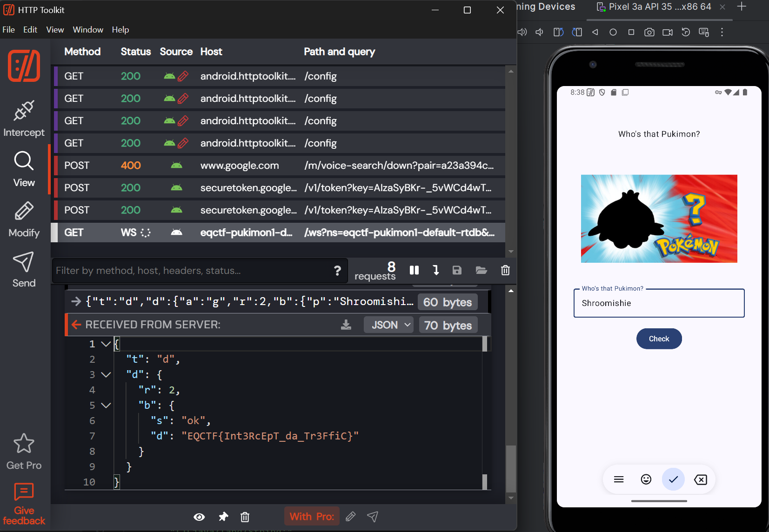The width and height of the screenshot is (769, 532).
Task: Save captured requests with floppy icon
Action: pos(457,270)
